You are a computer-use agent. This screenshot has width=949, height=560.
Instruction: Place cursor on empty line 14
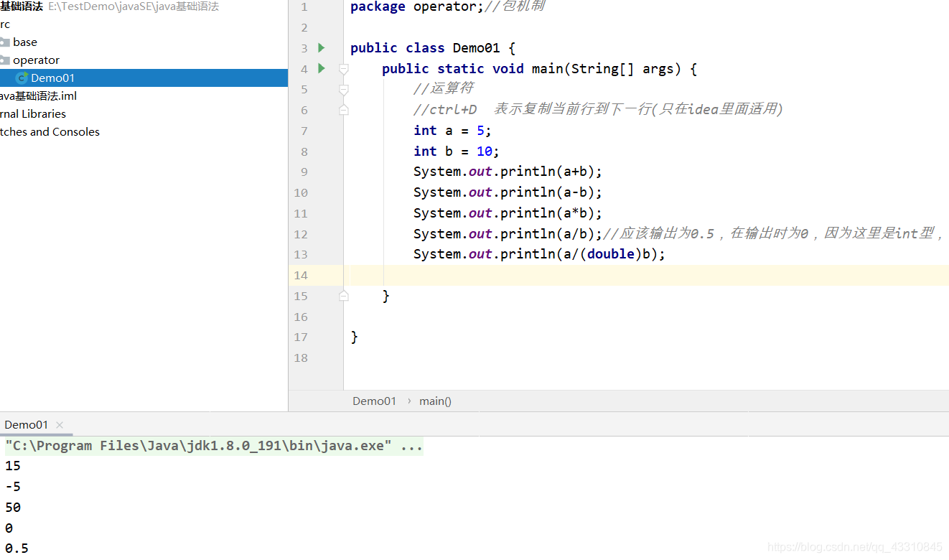pos(646,275)
